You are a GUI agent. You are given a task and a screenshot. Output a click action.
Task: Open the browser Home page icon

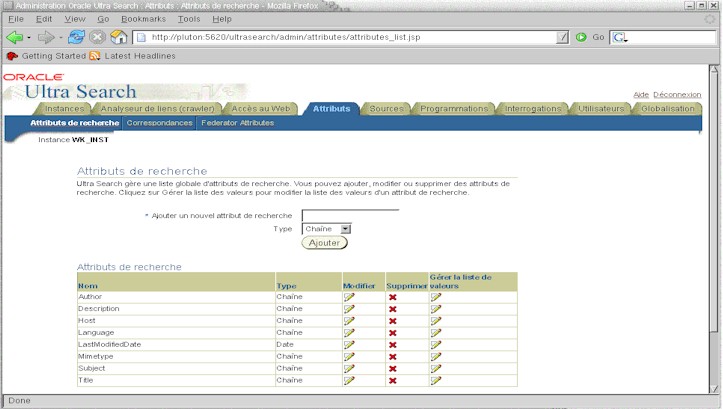[x=119, y=37]
